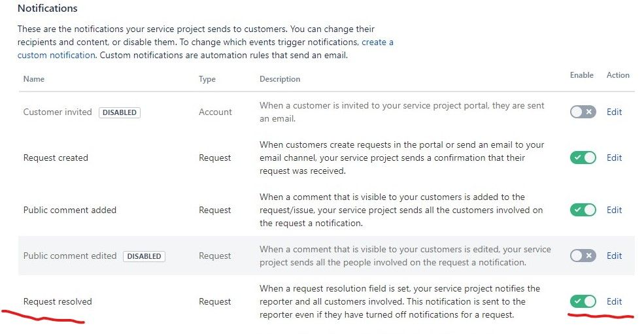
Task: Enable the Public comment edited toggle
Action: pyautogui.click(x=583, y=256)
